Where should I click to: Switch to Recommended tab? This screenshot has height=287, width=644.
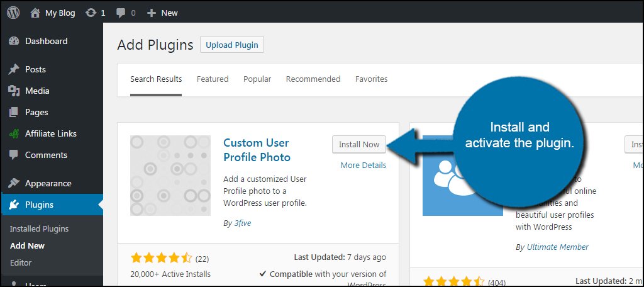point(313,79)
